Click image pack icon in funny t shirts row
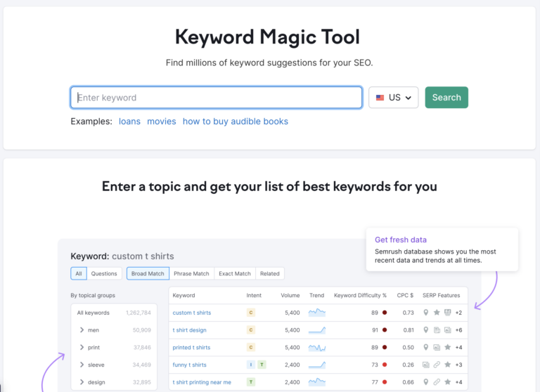The height and width of the screenshot is (392, 540). 426,365
